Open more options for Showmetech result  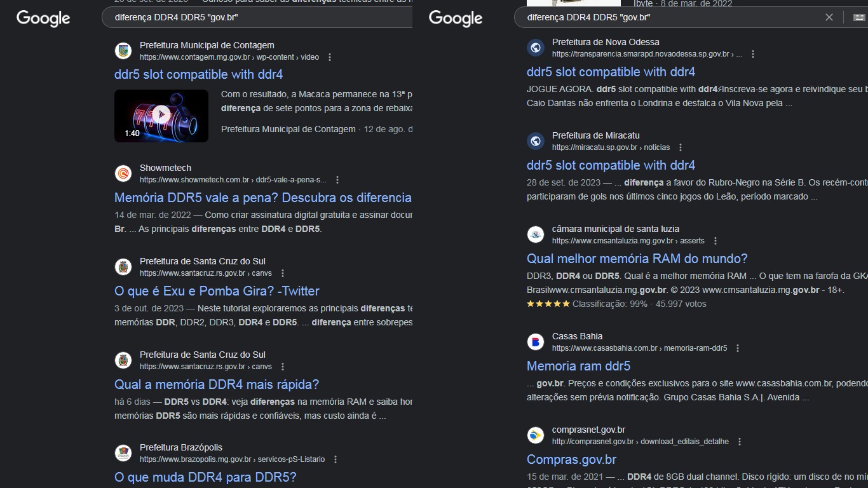pyautogui.click(x=337, y=180)
